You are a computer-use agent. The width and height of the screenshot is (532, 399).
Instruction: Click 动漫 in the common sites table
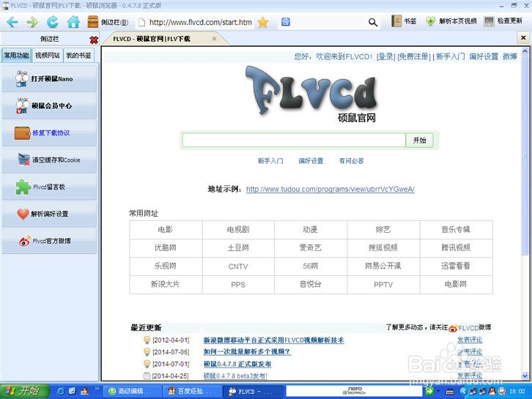click(x=310, y=229)
